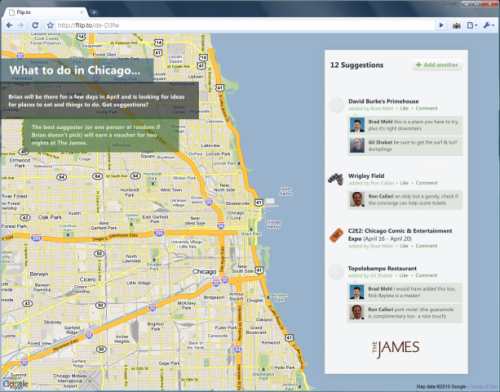Click the 'What to do in Chicago...' title
The height and width of the screenshot is (392, 500).
pyautogui.click(x=75, y=70)
